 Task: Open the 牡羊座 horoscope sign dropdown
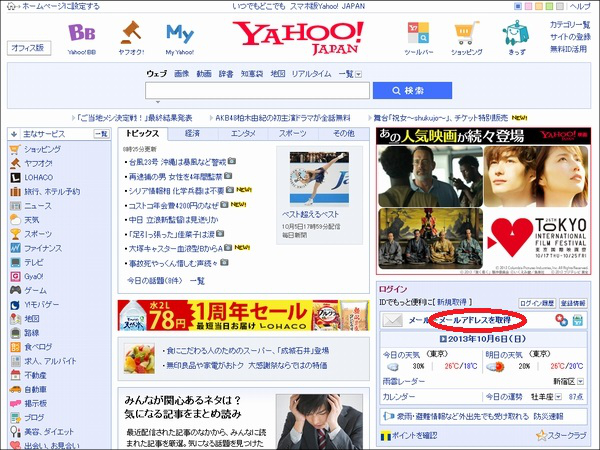pyautogui.click(x=558, y=397)
